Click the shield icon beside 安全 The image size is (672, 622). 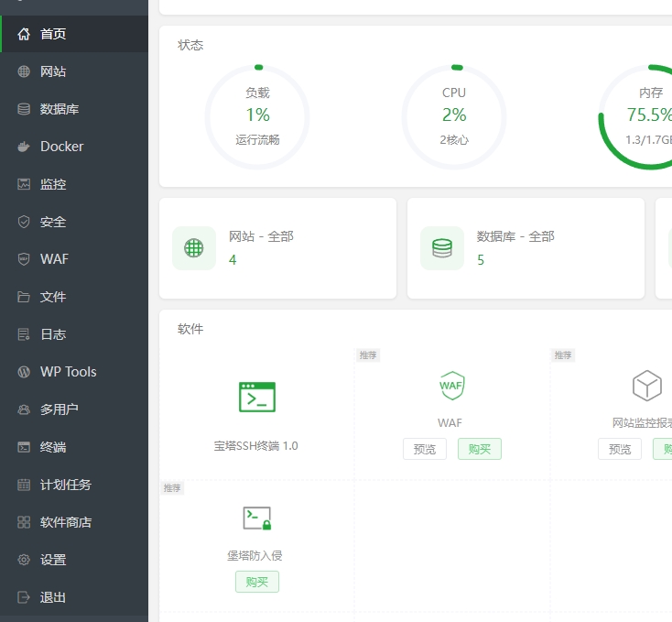point(24,222)
